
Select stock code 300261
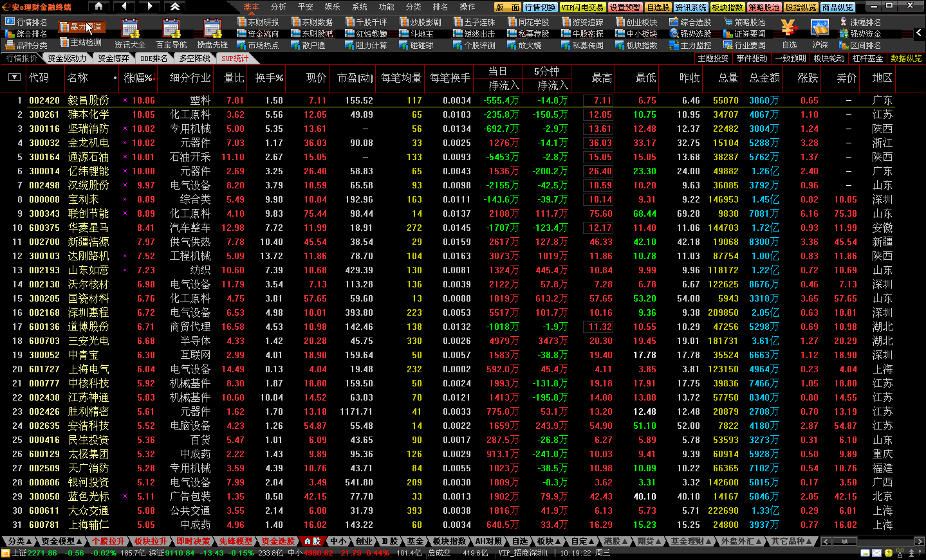pyautogui.click(x=44, y=114)
